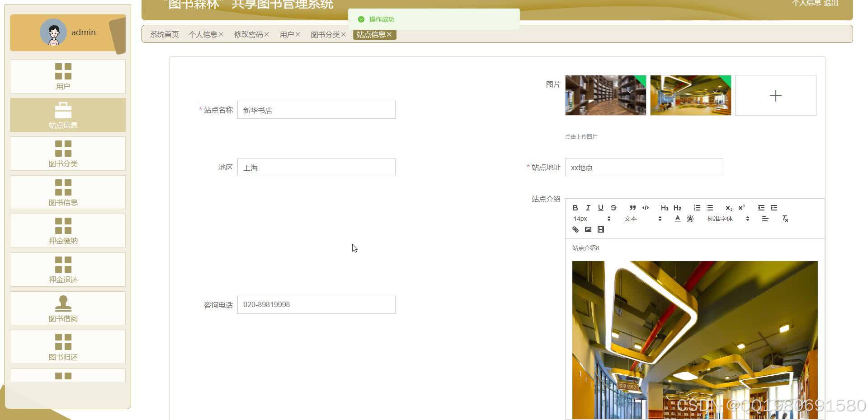868x420 pixels.
Task: Apply italic formatting in the rich text editor
Action: (588, 208)
